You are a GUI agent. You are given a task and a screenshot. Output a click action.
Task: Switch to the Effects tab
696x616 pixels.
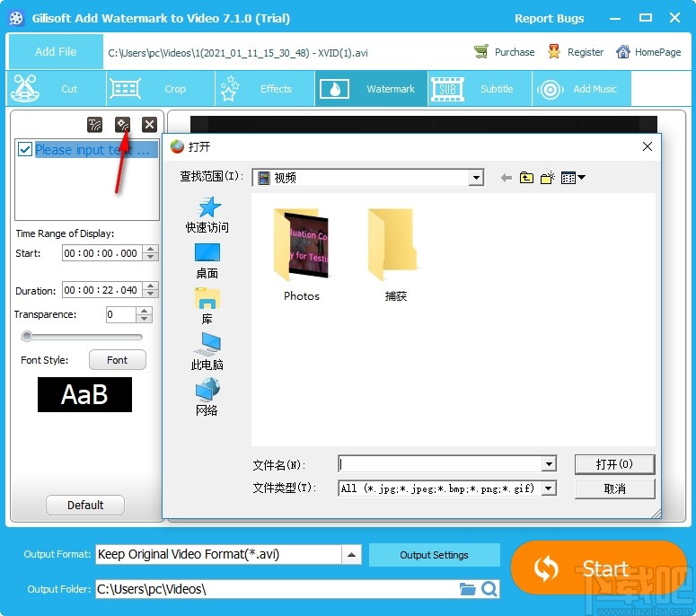tap(265, 88)
